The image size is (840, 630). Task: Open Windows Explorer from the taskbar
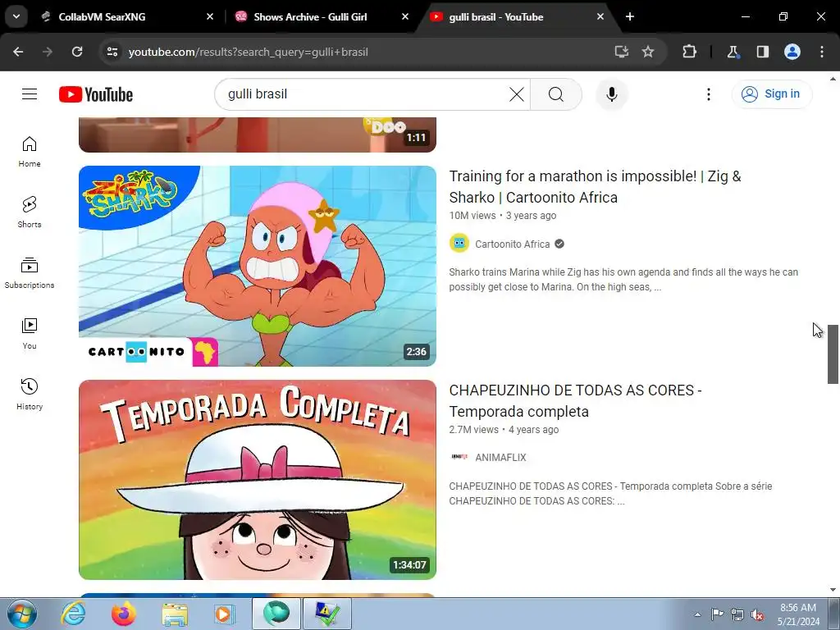(x=175, y=614)
